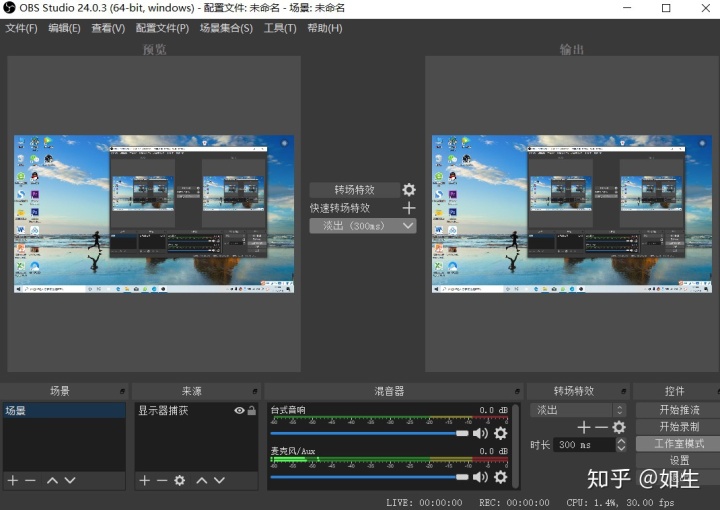Screen dimensions: 720x510
Task: Open transition settings gear in center panel
Action: pos(409,190)
